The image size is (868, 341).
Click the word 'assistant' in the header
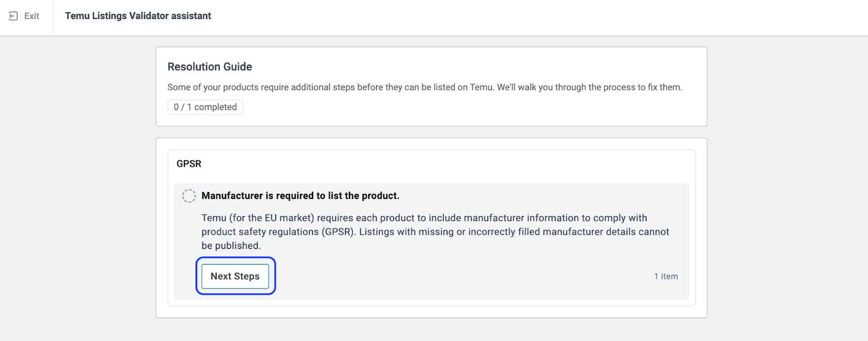coord(191,16)
